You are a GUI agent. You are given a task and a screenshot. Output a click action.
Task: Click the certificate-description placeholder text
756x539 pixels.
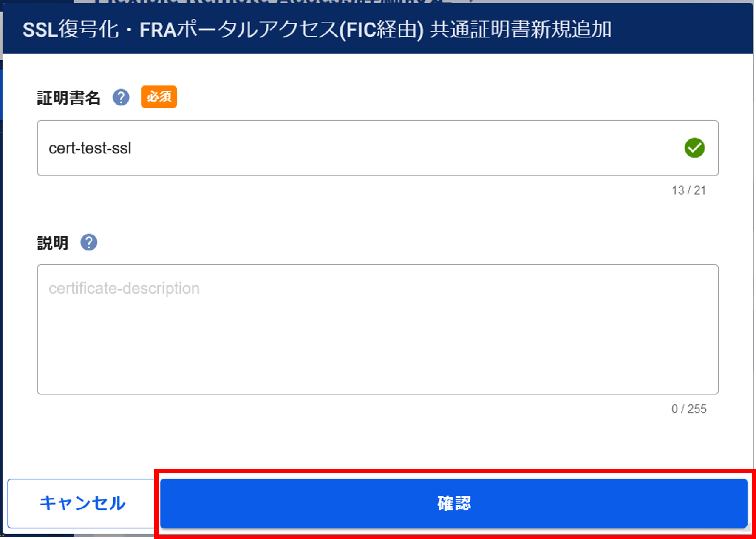124,289
